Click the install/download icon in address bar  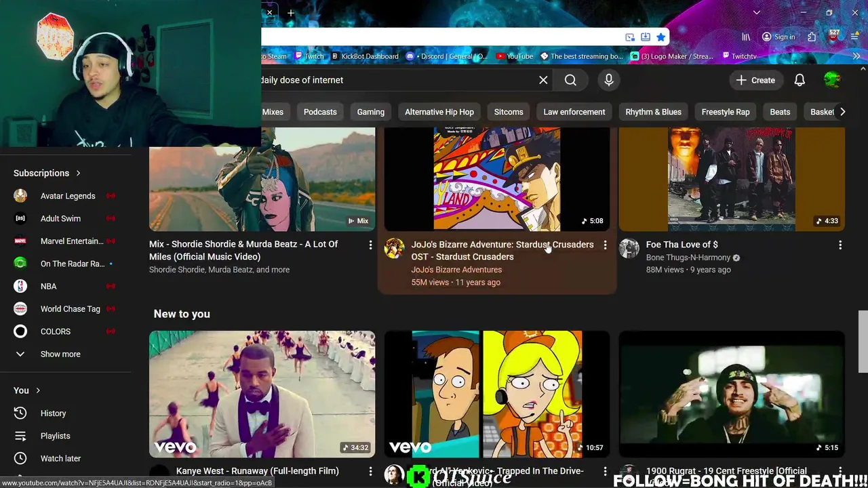pos(646,37)
